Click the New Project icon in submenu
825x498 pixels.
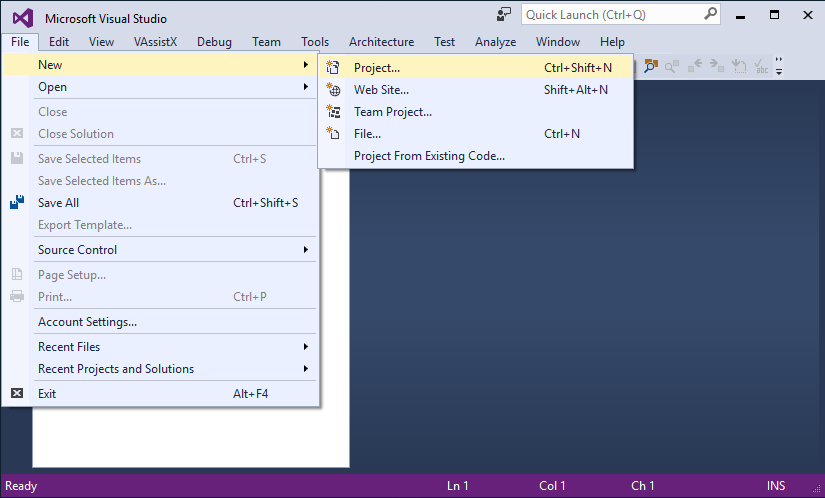pyautogui.click(x=334, y=68)
